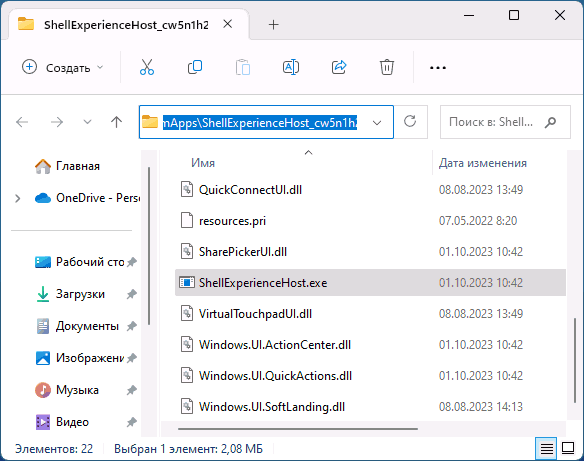Open the three-dots more options menu
The image size is (584, 461).
tap(438, 68)
